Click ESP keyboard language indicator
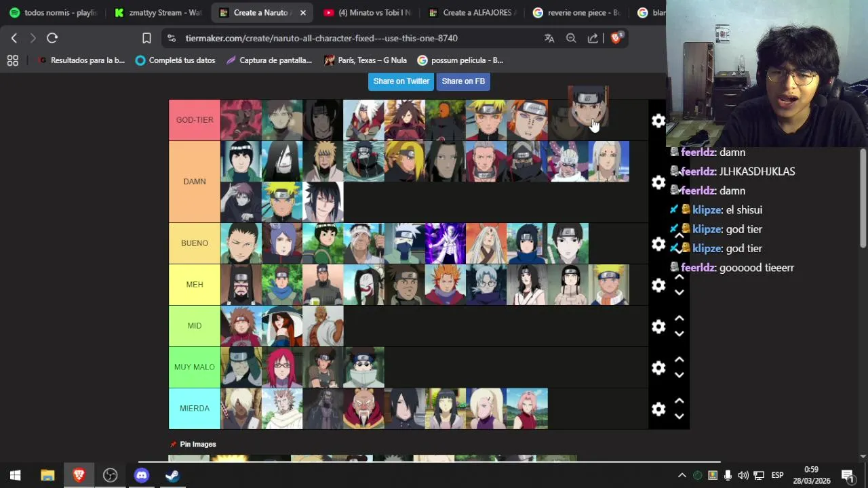 click(x=777, y=475)
